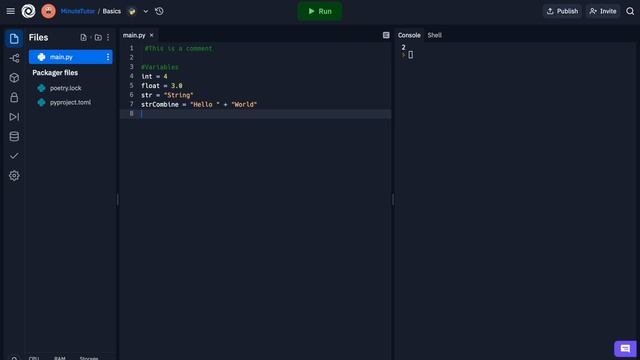
Task: Click the Packager files heading
Action: 55,73
